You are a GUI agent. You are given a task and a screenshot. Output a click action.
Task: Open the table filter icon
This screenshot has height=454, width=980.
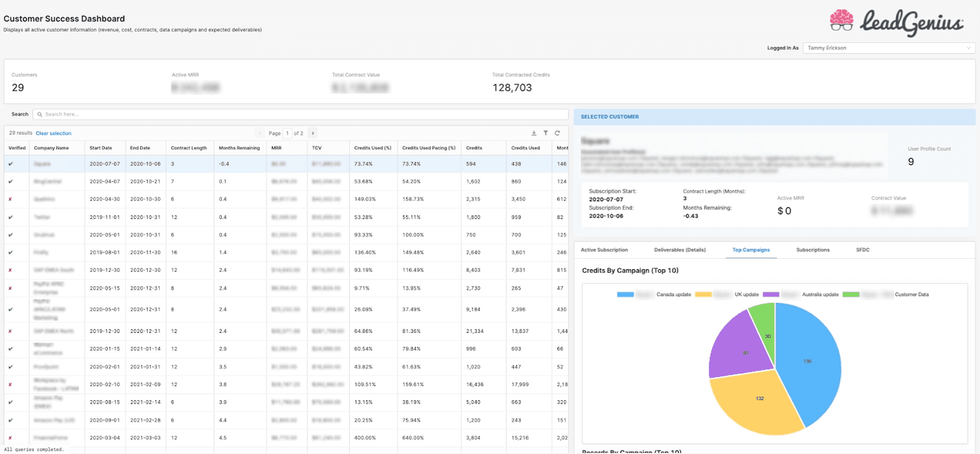pos(545,133)
